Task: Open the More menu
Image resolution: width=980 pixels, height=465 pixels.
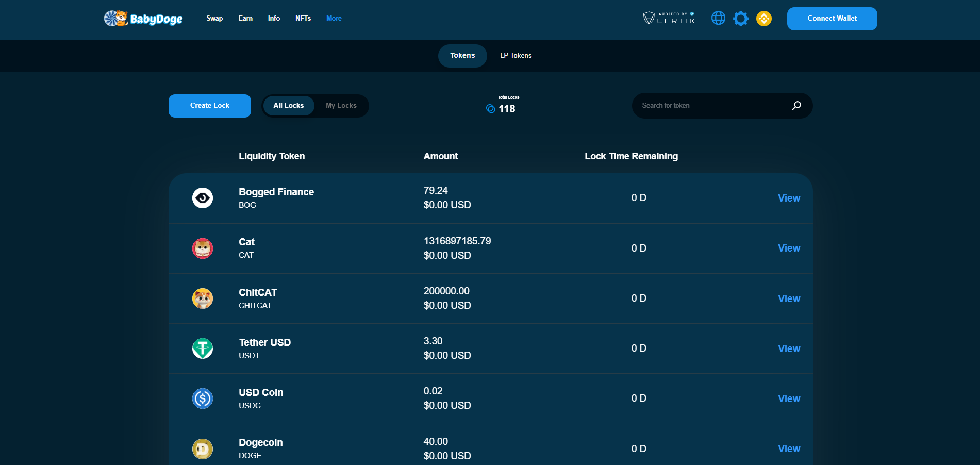Action: (x=334, y=19)
